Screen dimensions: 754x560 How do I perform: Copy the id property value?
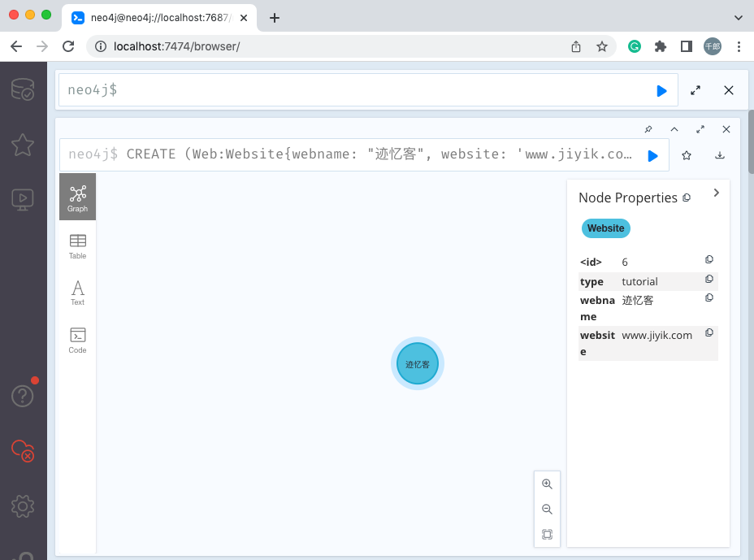pos(708,260)
